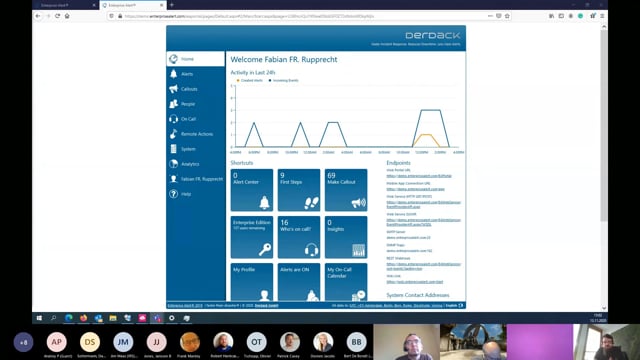Open Analytics from the sidebar

pos(196,164)
